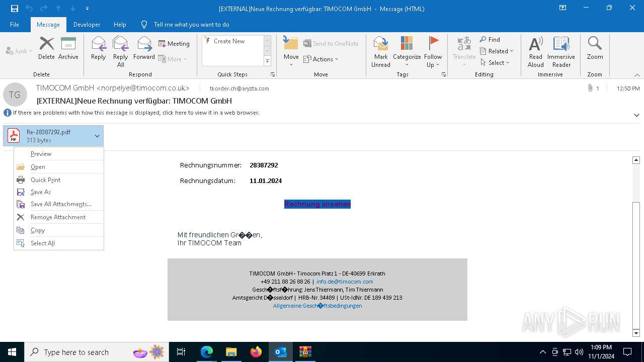Click the info.de@timocom.com email link
The width and height of the screenshot is (644, 362).
point(345,282)
